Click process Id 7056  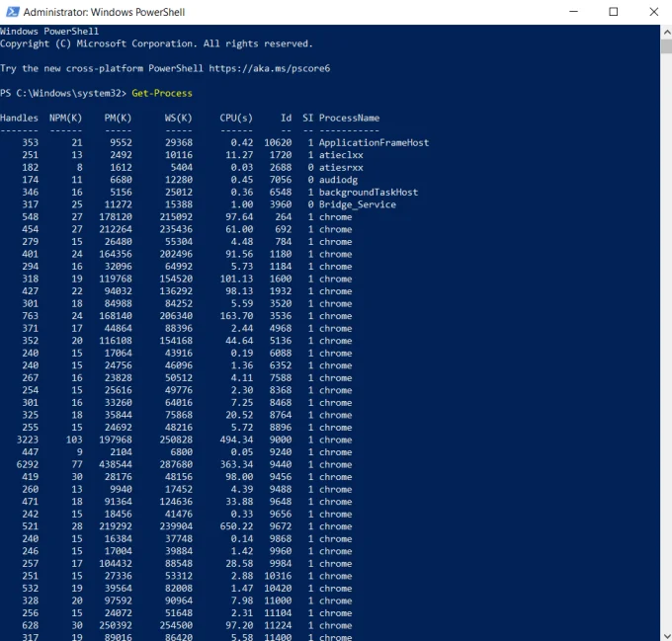point(281,180)
